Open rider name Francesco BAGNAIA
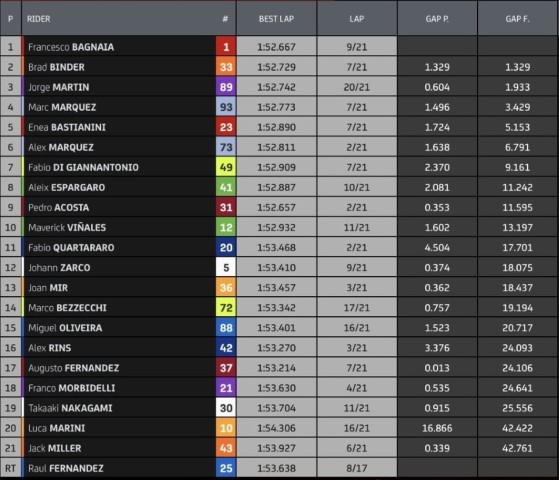Viewport: 559px width, 480px height. pos(71,47)
